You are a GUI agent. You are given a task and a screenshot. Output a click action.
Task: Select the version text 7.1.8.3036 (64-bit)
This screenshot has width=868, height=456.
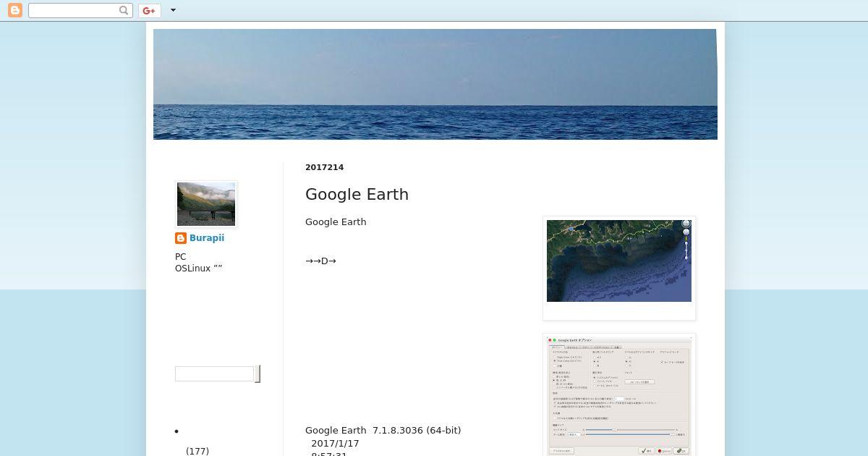coord(417,430)
